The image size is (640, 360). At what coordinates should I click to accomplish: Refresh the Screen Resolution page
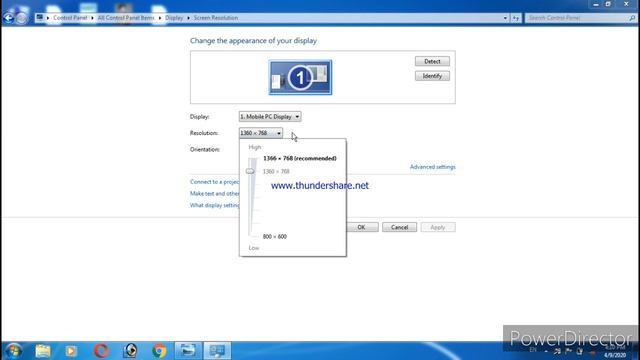(516, 18)
